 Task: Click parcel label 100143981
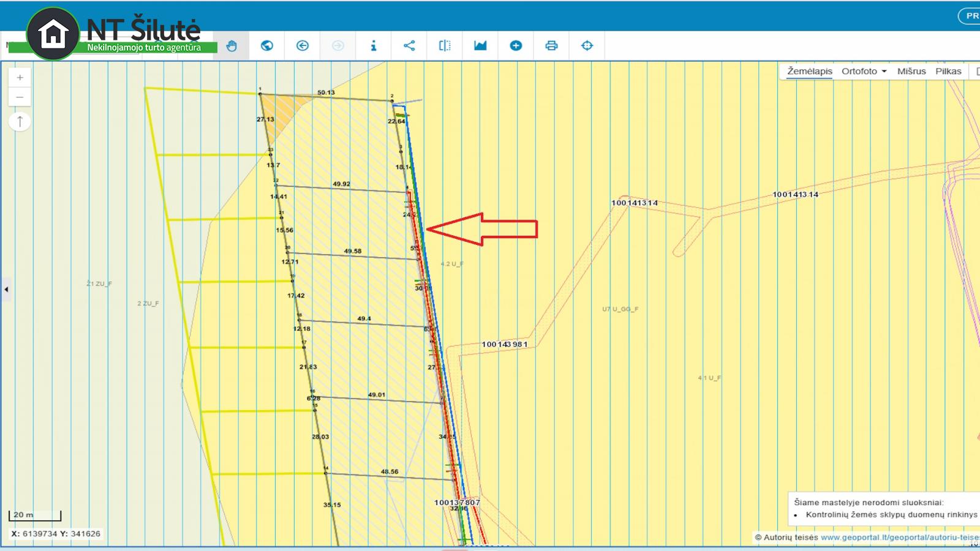point(504,344)
